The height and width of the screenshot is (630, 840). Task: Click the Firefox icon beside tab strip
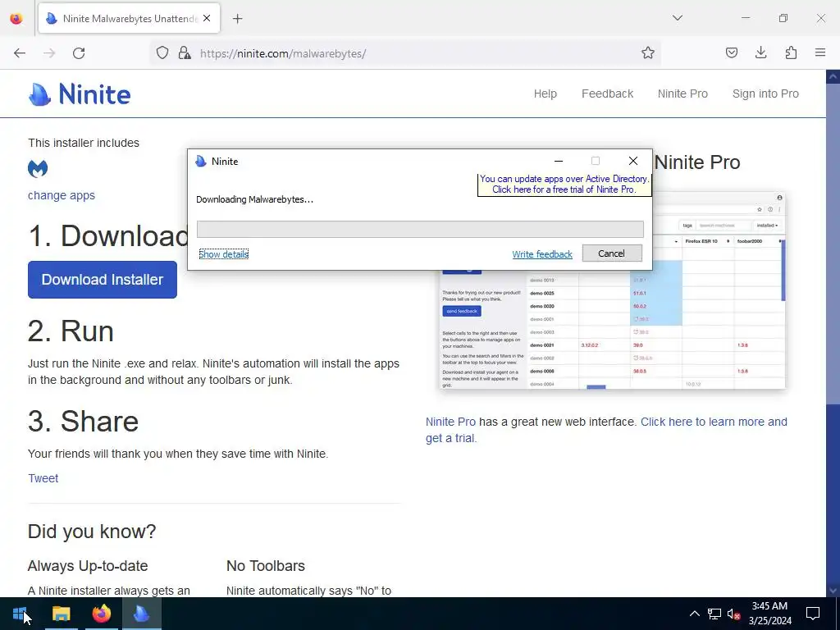[16, 19]
